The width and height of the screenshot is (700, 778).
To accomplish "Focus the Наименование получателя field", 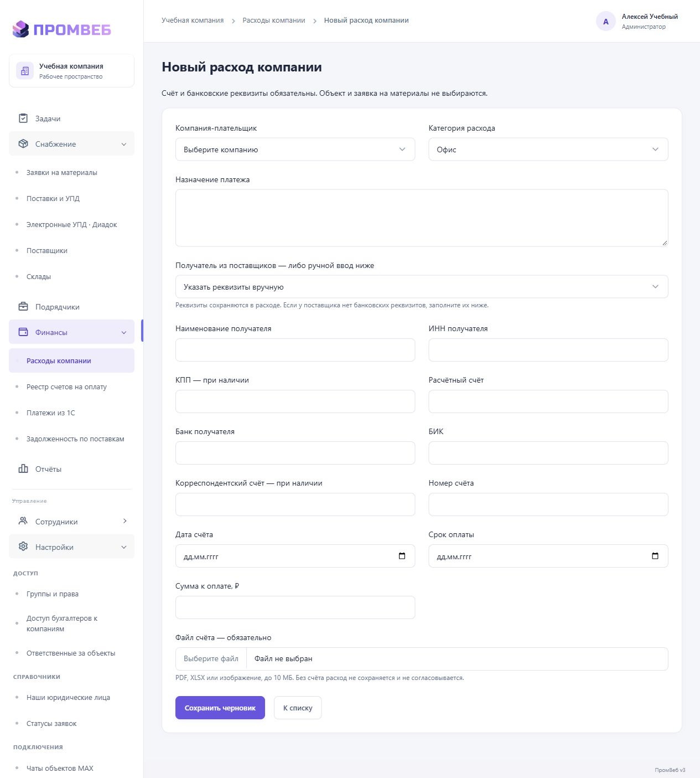I will [295, 350].
